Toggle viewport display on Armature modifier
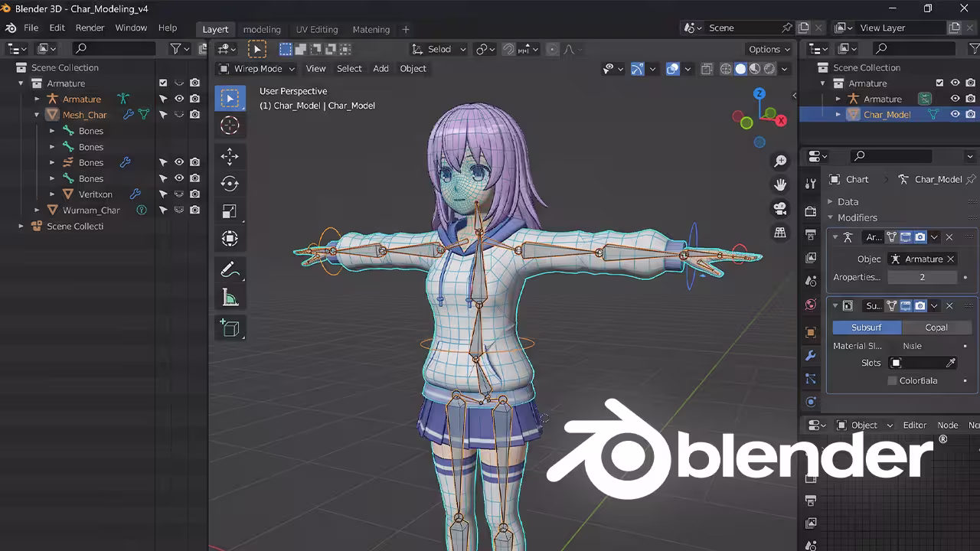 (x=906, y=237)
